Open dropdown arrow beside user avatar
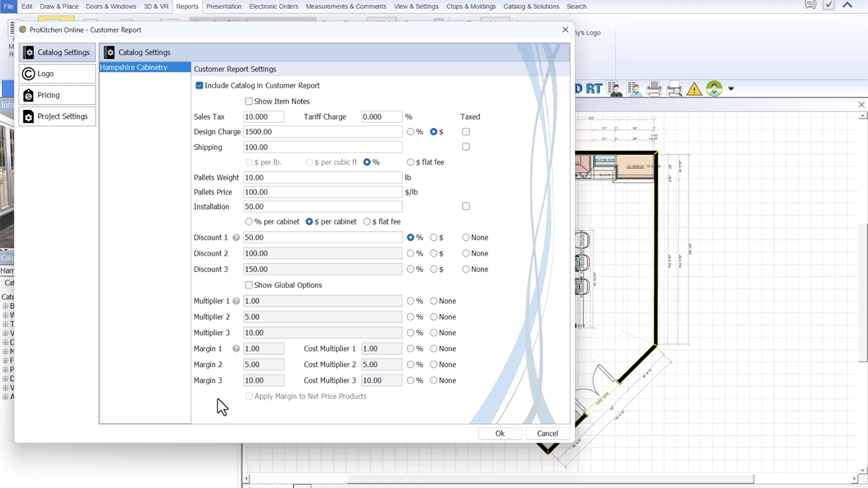This screenshot has width=868, height=488. pos(731,89)
